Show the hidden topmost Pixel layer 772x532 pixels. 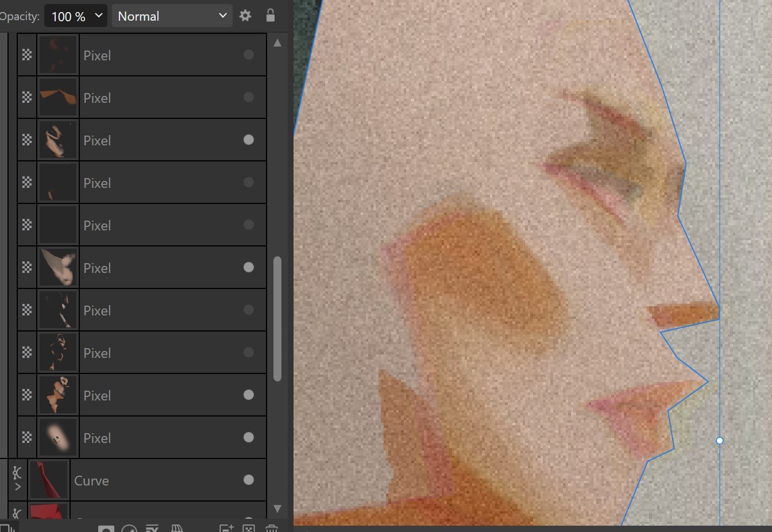[x=249, y=55]
